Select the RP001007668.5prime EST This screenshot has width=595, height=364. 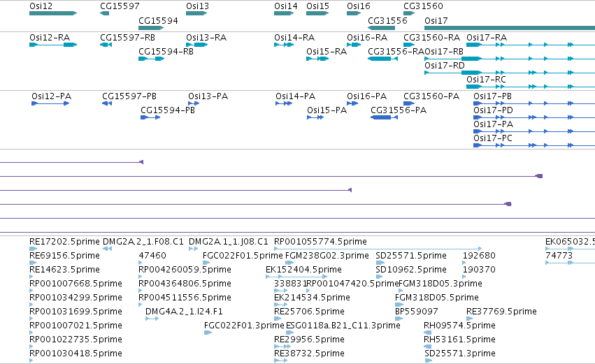tap(31, 291)
